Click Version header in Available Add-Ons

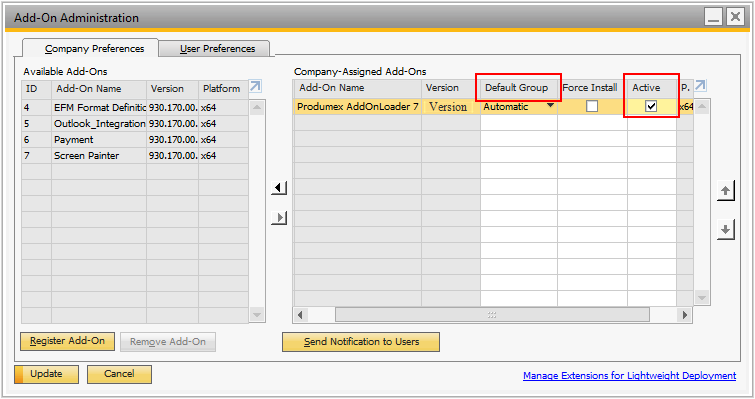(172, 89)
